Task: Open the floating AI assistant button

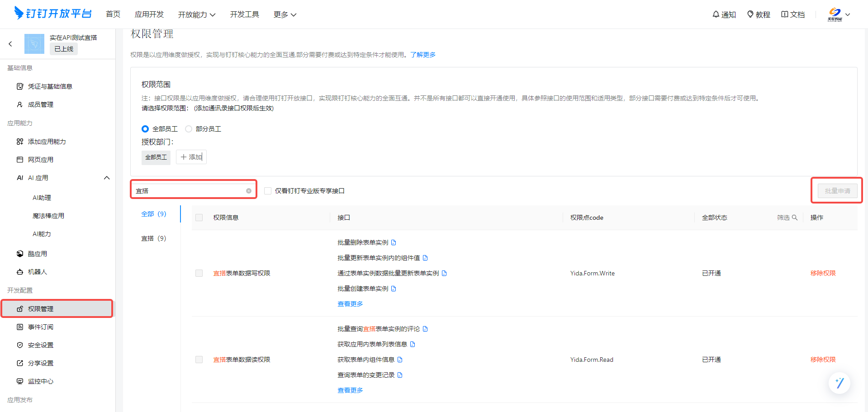Action: [840, 383]
